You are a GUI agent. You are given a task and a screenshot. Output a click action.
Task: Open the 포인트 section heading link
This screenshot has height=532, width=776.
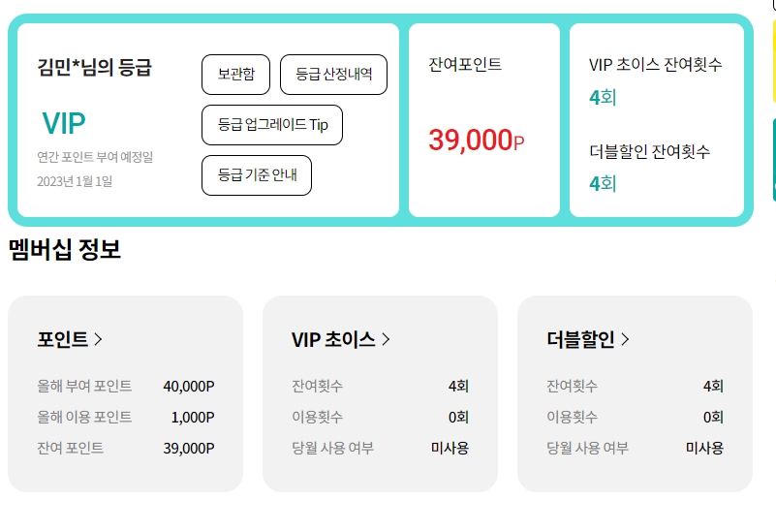pos(63,339)
